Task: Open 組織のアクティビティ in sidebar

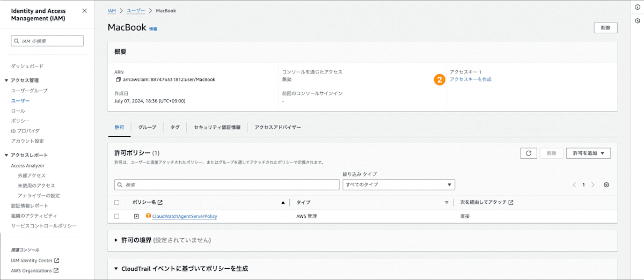Action: click(x=34, y=216)
